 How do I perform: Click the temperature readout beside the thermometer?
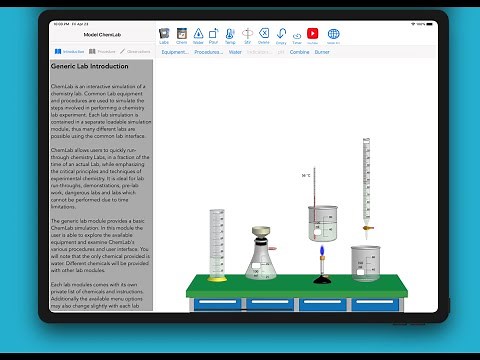306,175
